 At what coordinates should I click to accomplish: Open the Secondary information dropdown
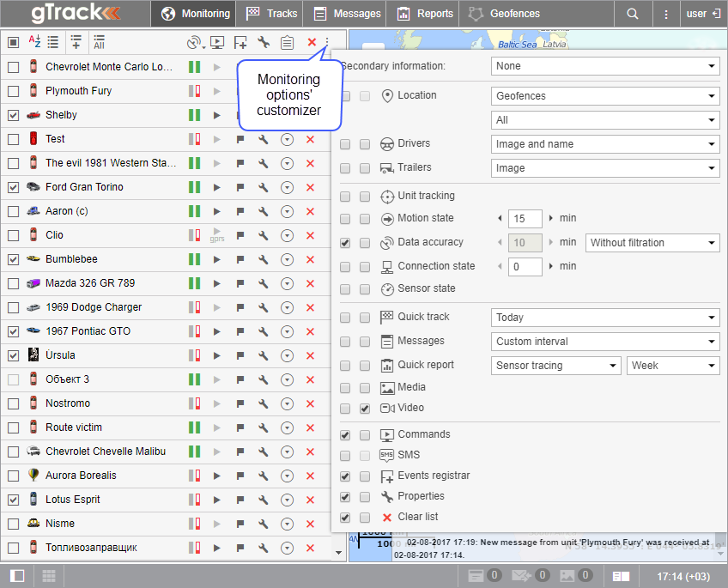click(605, 66)
